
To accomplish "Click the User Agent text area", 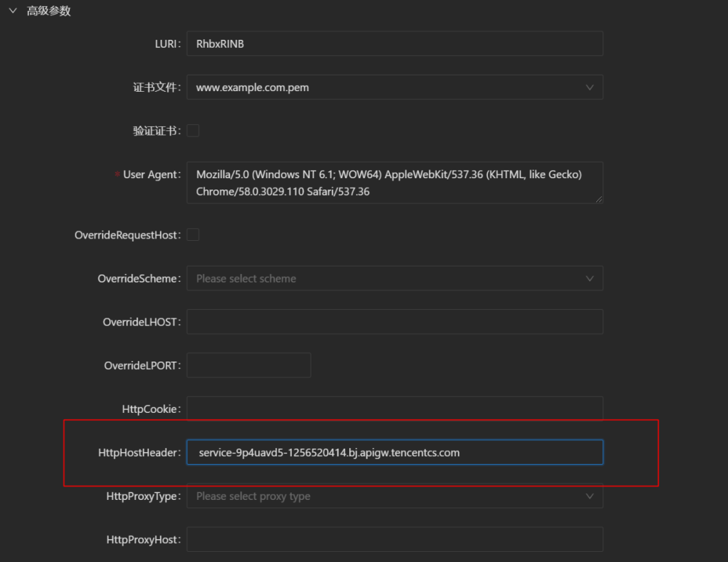I will tap(394, 183).
